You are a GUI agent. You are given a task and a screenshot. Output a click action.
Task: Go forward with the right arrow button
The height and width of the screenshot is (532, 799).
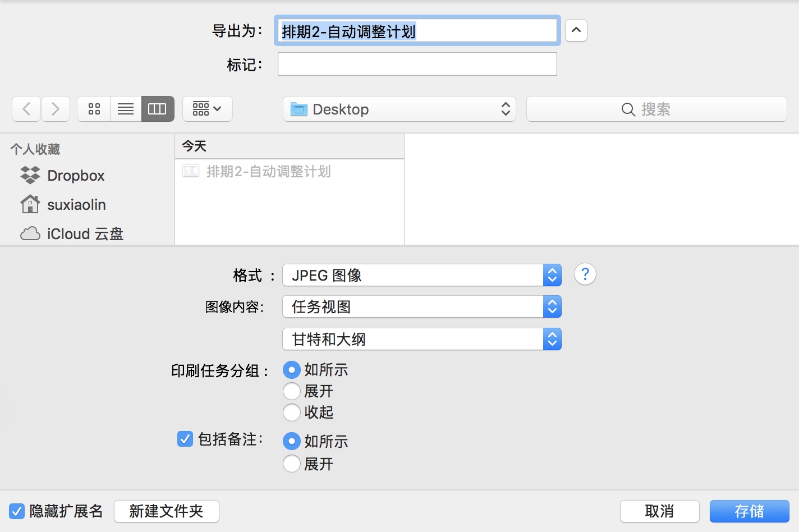click(55, 109)
